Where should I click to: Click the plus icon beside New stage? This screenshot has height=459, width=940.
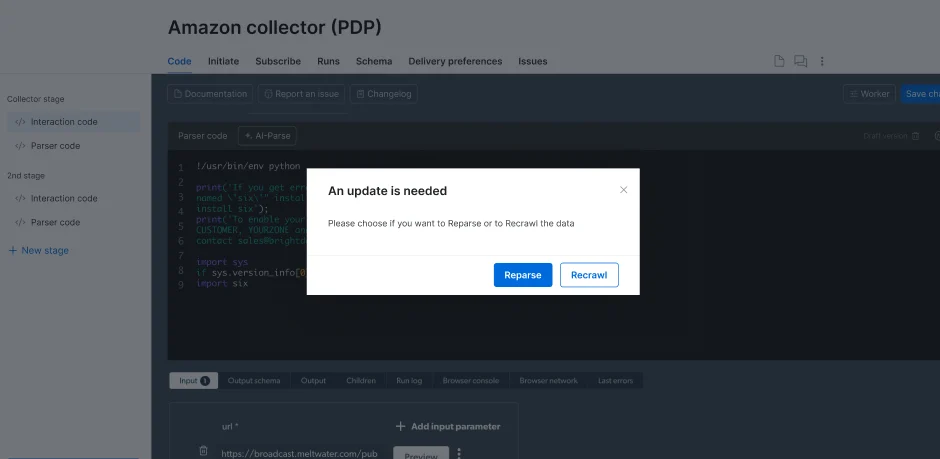pyautogui.click(x=13, y=250)
